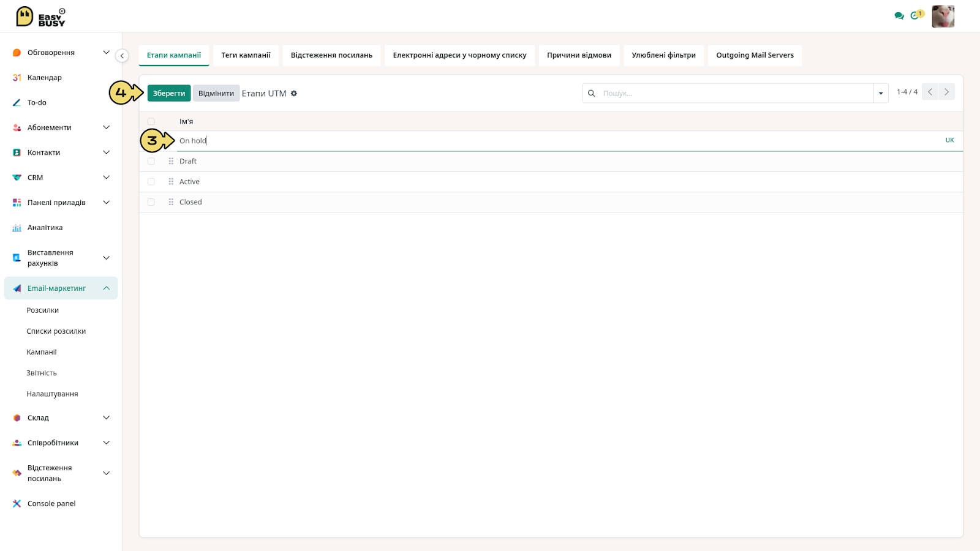Go to next page of records

point(946,92)
